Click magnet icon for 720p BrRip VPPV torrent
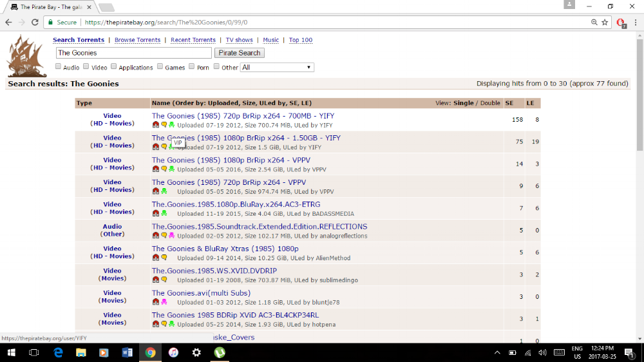Image resolution: width=644 pixels, height=362 pixels. click(x=156, y=191)
